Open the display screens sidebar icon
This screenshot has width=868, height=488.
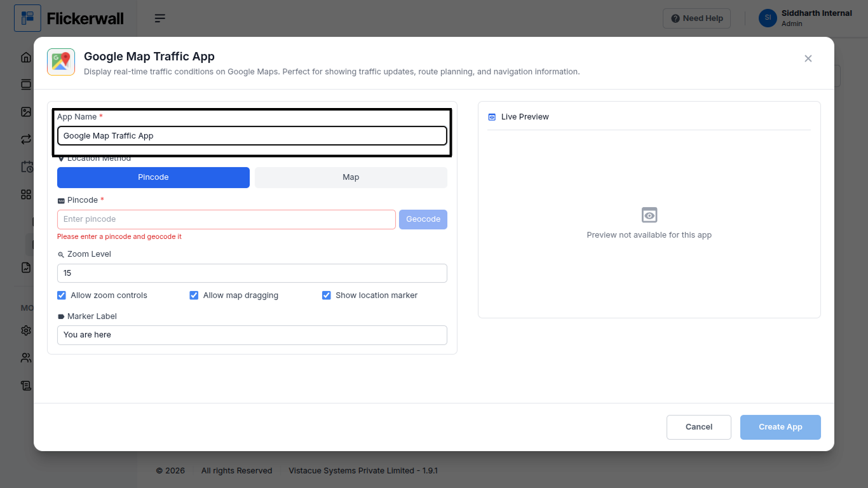(26, 85)
